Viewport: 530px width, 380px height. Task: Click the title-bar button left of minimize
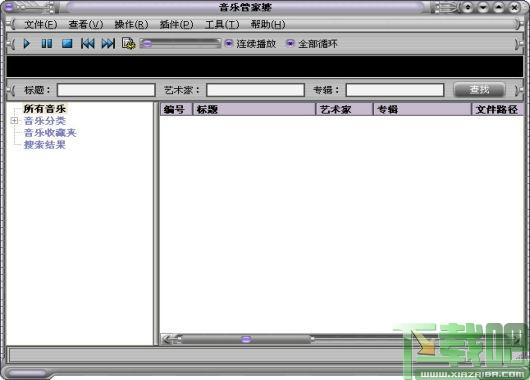[468, 7]
